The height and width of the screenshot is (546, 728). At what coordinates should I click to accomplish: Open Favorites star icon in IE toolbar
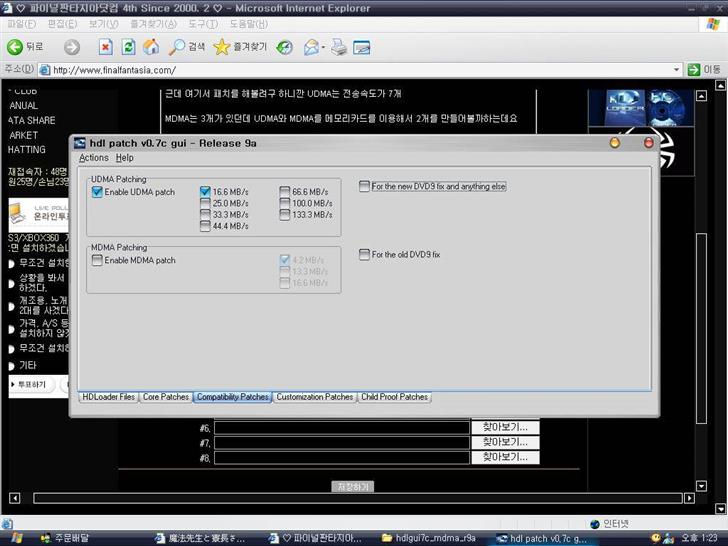(x=221, y=47)
